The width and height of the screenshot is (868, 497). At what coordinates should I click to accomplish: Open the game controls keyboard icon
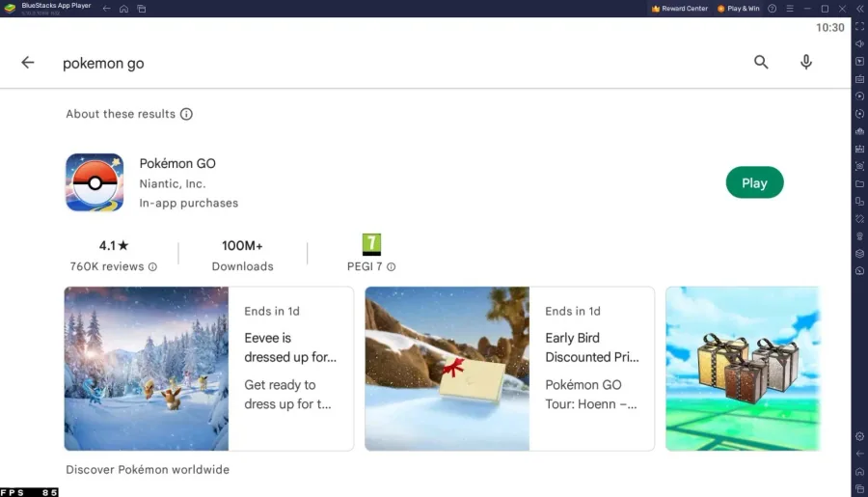point(859,79)
